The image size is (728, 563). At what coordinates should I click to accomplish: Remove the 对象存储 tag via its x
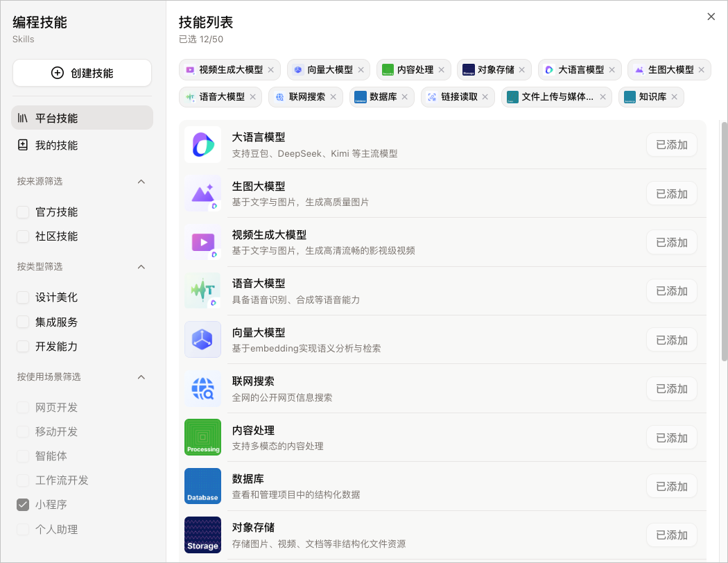click(522, 69)
